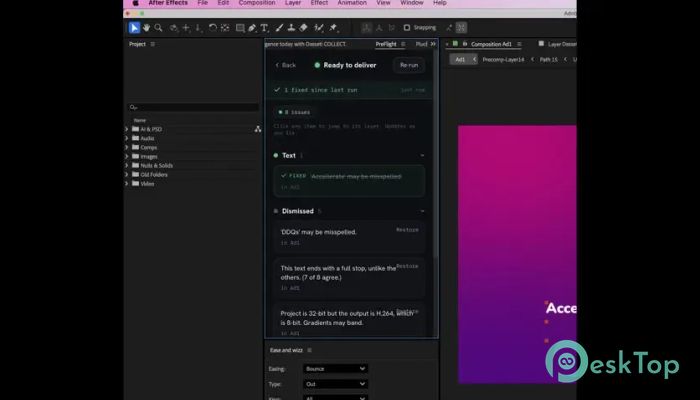The height and width of the screenshot is (400, 700).
Task: Open the Composition Ad1 panel menu icon
Action: coord(519,44)
